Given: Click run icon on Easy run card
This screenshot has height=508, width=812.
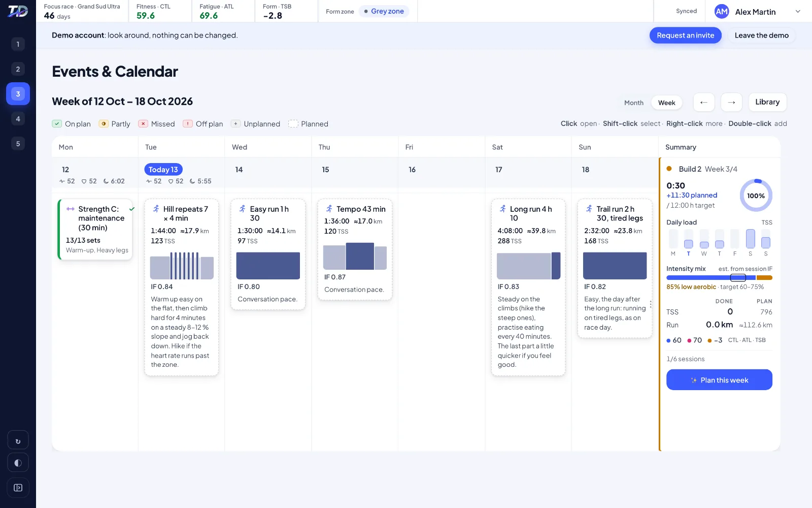Looking at the screenshot, I should click(x=243, y=209).
